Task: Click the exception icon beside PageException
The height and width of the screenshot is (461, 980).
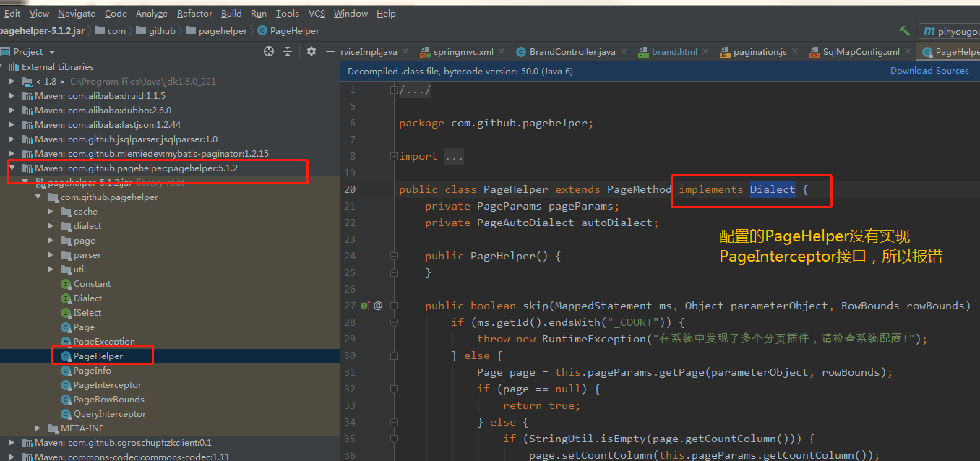Action: click(66, 342)
